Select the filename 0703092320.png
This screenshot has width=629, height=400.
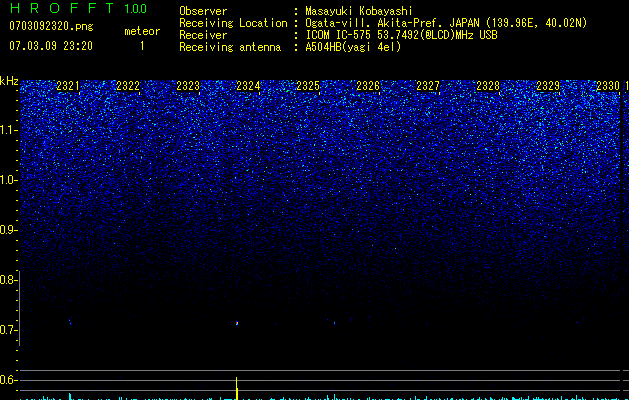(x=51, y=26)
